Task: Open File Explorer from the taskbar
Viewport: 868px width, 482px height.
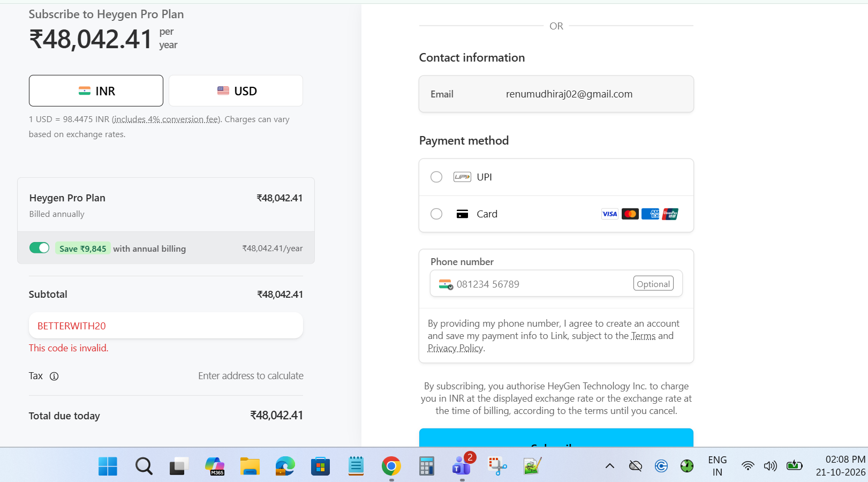Action: point(250,466)
